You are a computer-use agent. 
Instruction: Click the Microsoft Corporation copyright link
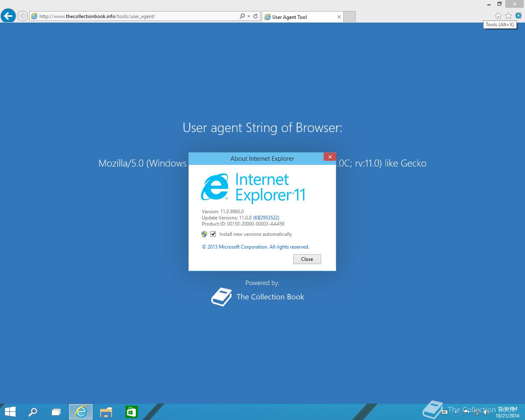(255, 247)
